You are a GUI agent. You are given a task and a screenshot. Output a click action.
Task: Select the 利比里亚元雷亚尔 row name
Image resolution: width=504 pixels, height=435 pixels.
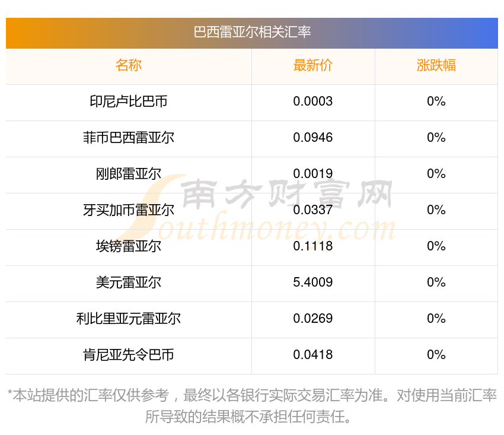pyautogui.click(x=129, y=319)
